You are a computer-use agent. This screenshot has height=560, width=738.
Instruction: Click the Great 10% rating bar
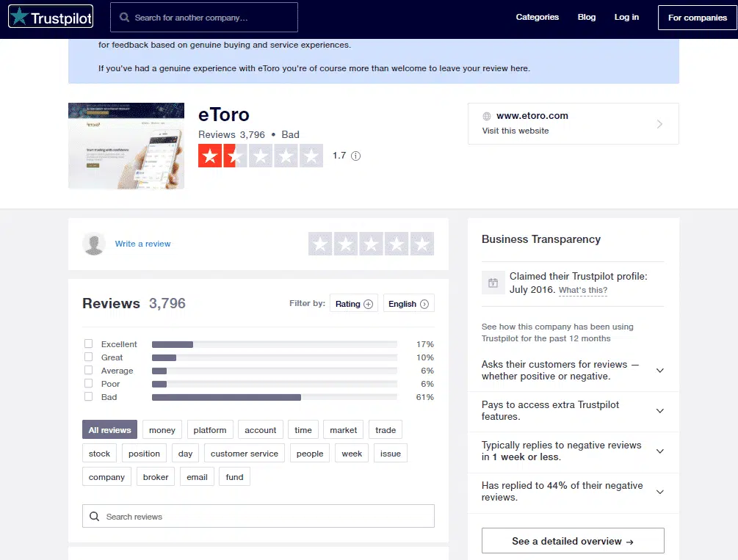pyautogui.click(x=275, y=357)
